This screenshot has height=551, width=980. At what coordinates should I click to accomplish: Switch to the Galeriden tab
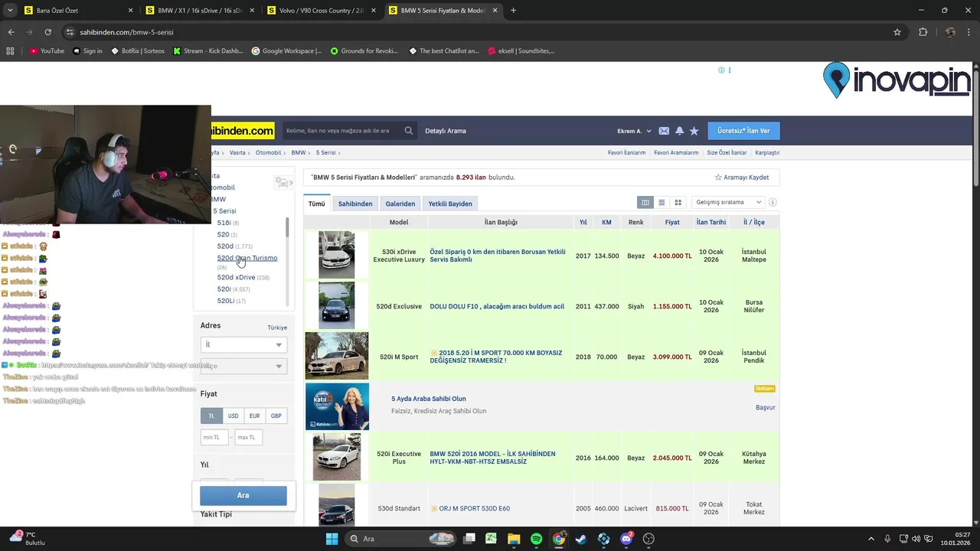[x=400, y=204]
